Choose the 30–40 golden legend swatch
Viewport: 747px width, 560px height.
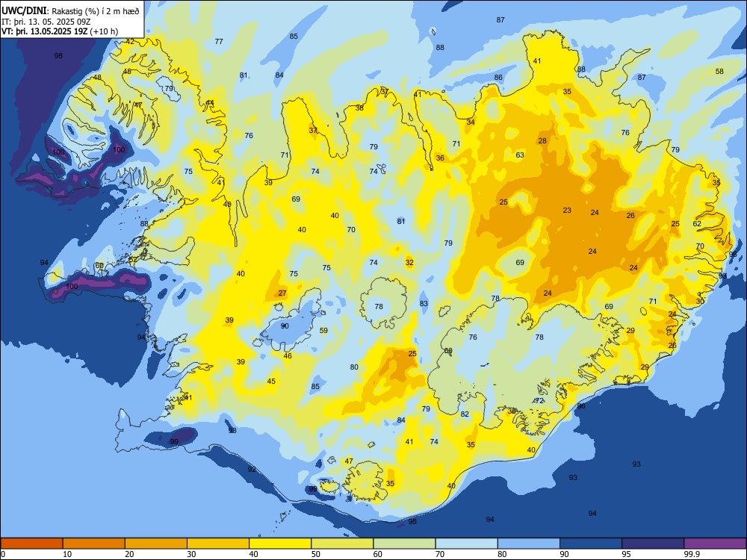tap(218, 544)
